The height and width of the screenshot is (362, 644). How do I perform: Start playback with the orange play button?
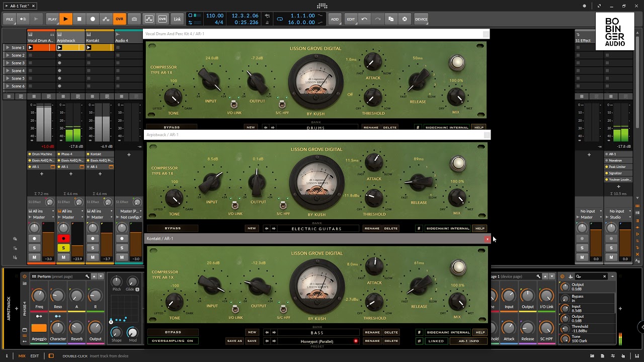pyautogui.click(x=65, y=19)
